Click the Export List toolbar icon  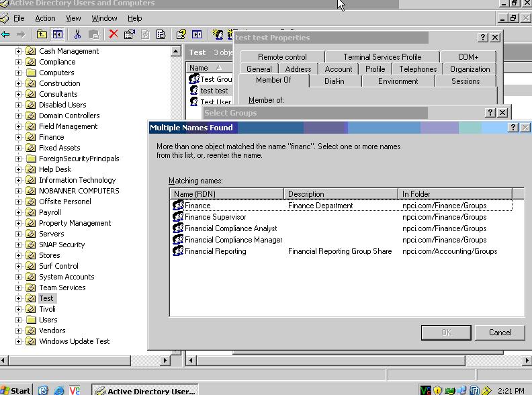[x=161, y=34]
